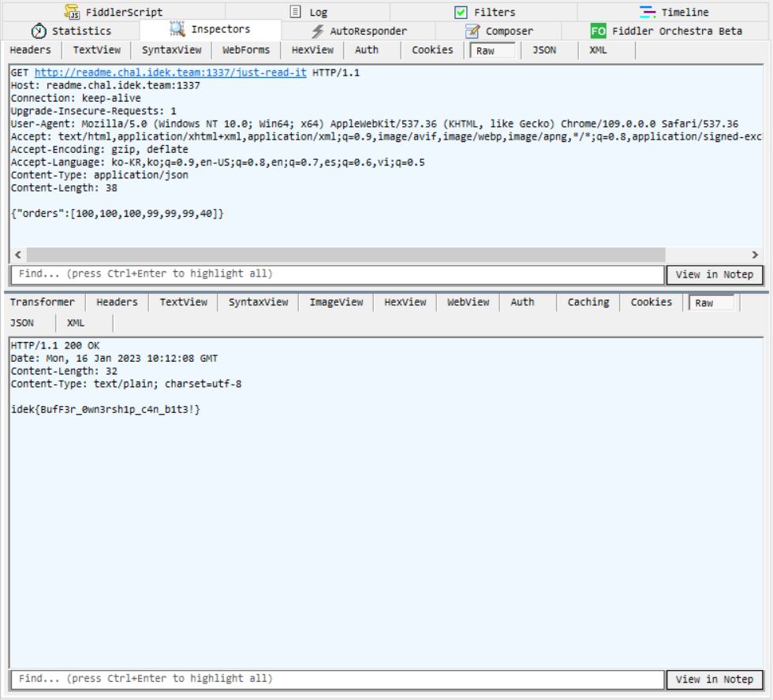The height and width of the screenshot is (700, 773).
Task: Open the just-read-it request URL link
Action: click(x=170, y=73)
